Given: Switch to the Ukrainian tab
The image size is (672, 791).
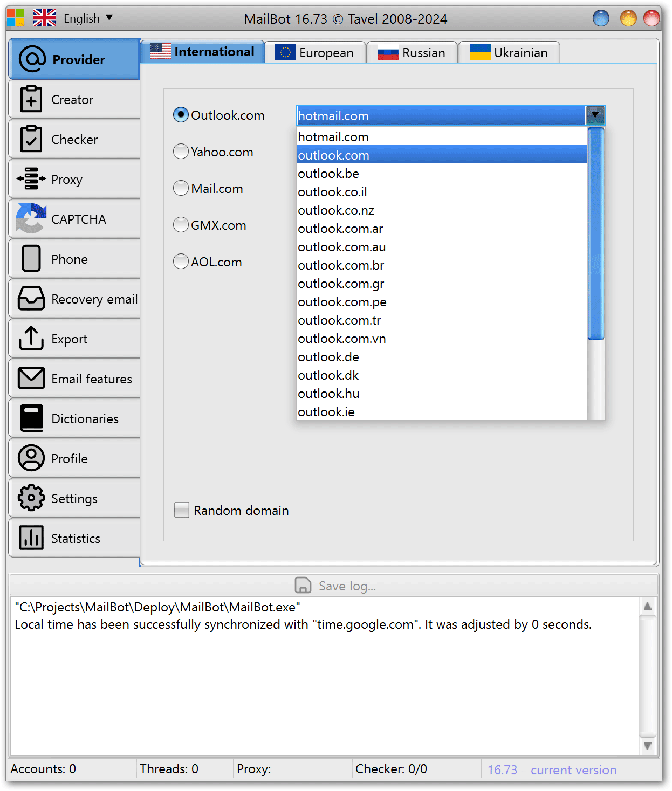Looking at the screenshot, I should pos(509,52).
